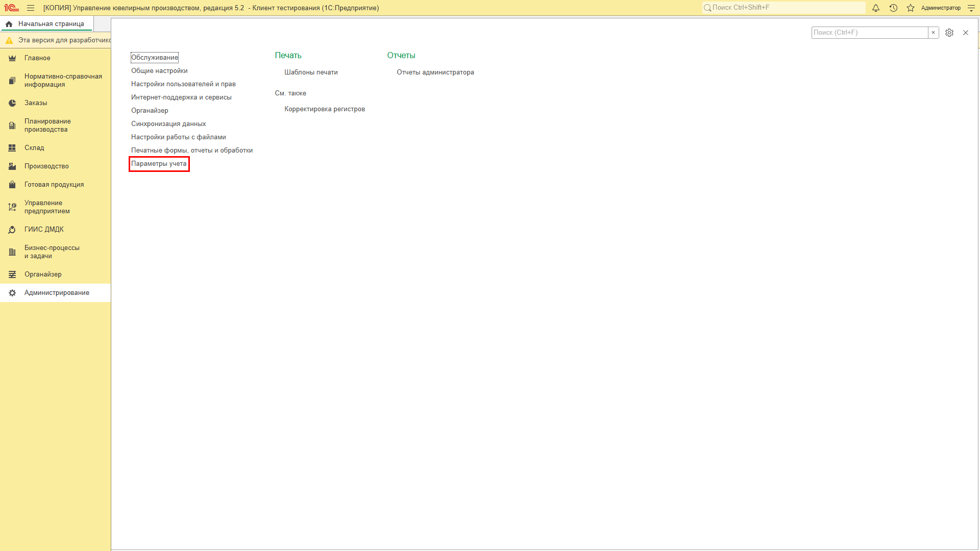
Task: Click the Производство factory icon
Action: click(12, 166)
